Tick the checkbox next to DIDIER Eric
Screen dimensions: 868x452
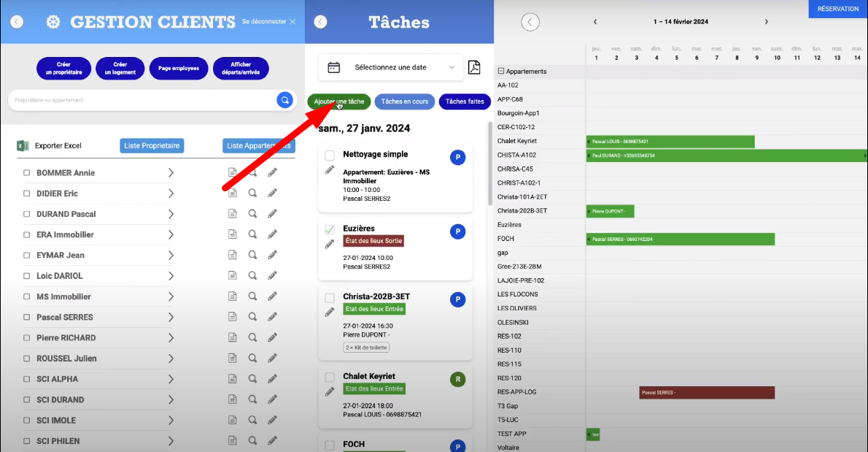point(27,194)
